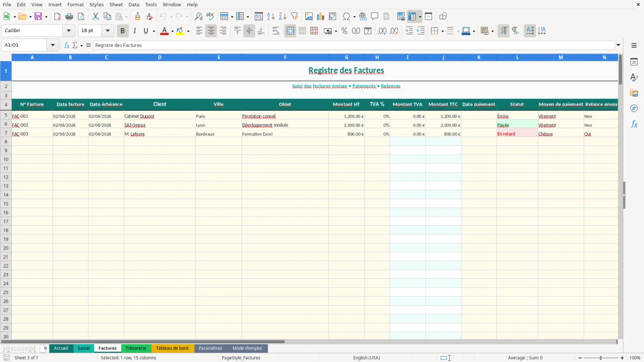Viewport: 644px width, 362px height.
Task: Click the Add Decimal Place icon
Action: click(383, 31)
